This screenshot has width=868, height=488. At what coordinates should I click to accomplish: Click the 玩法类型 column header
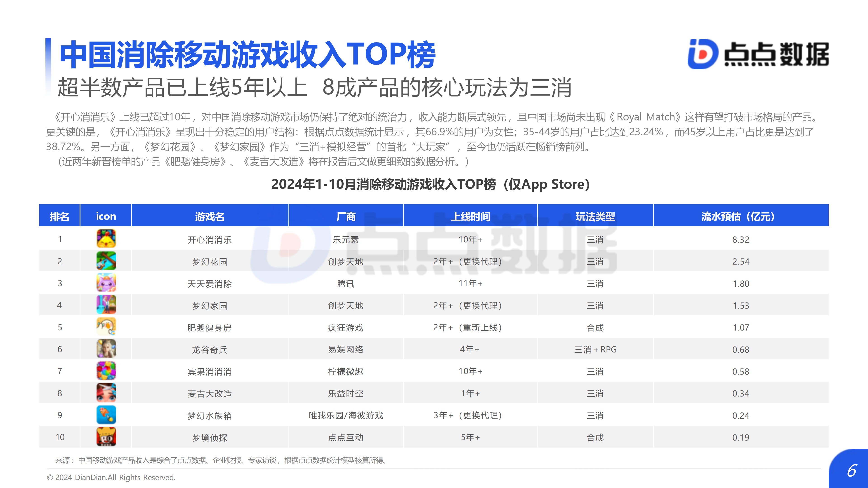click(x=595, y=216)
